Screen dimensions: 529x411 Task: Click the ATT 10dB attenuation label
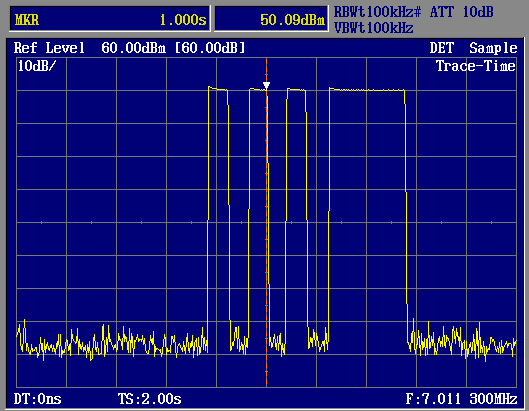462,12
